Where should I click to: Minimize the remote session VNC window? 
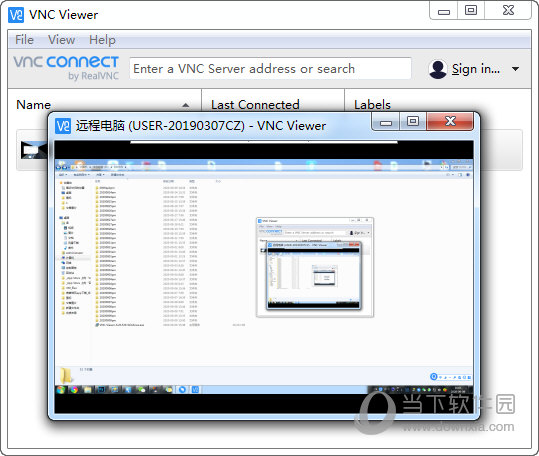click(386, 122)
